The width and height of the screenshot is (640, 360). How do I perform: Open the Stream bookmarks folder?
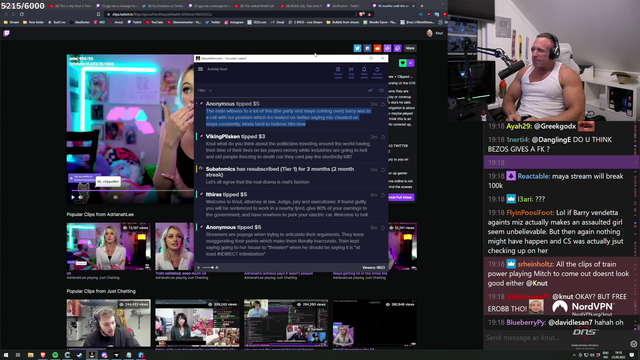[12, 22]
